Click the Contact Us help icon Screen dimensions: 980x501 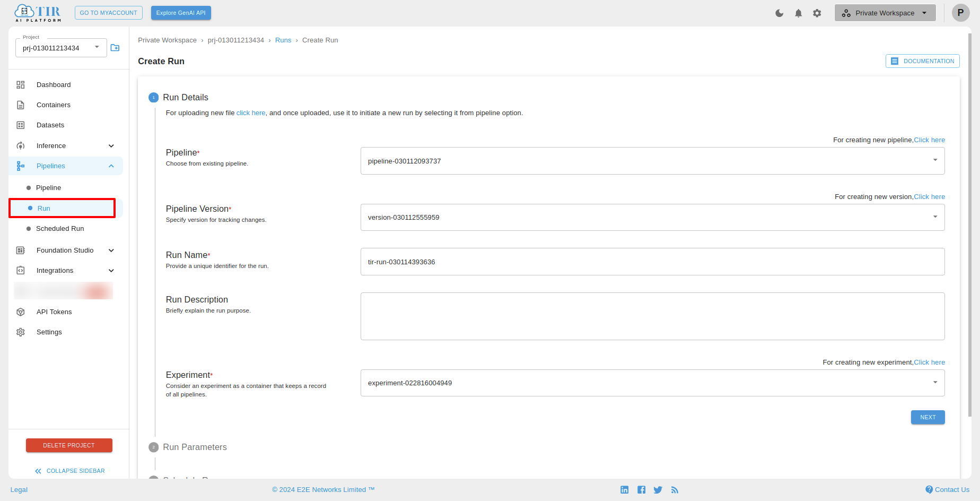coord(929,490)
